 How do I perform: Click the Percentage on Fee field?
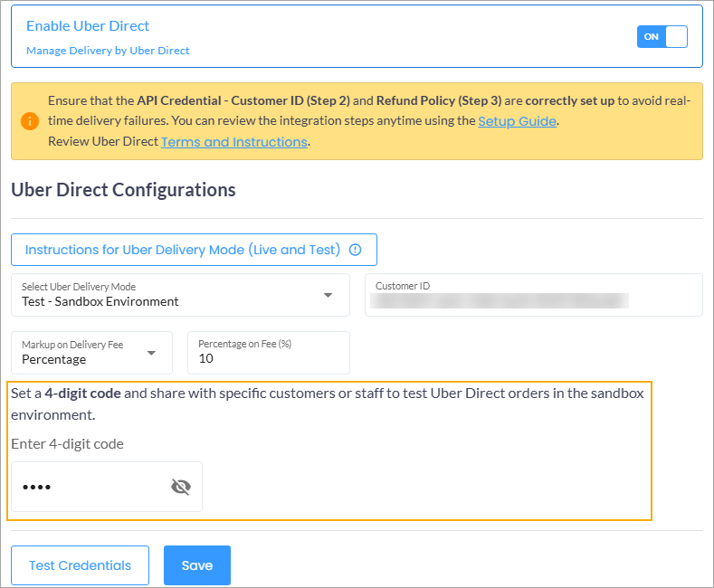pos(268,358)
